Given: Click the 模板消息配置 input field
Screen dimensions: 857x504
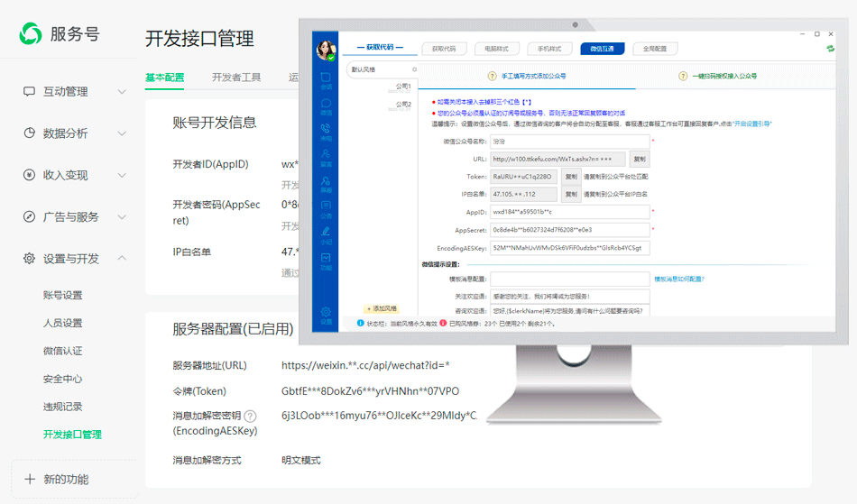Looking at the screenshot, I should click(569, 279).
